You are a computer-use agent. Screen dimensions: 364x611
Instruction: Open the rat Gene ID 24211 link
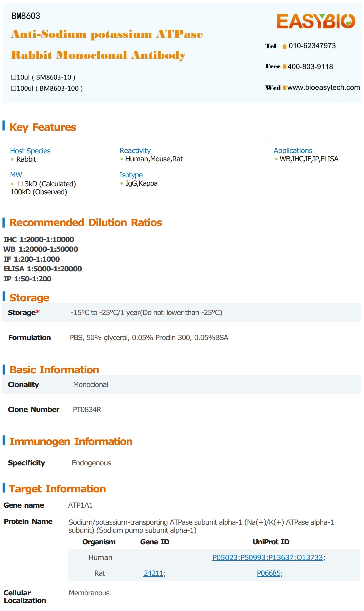[153, 573]
